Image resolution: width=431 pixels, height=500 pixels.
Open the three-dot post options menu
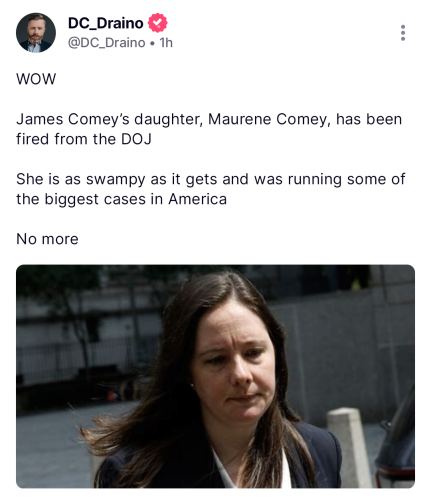pyautogui.click(x=403, y=33)
